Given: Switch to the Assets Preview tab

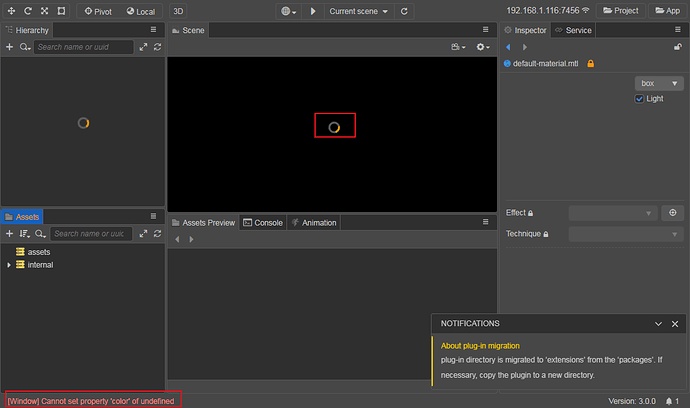Looking at the screenshot, I should (x=203, y=223).
